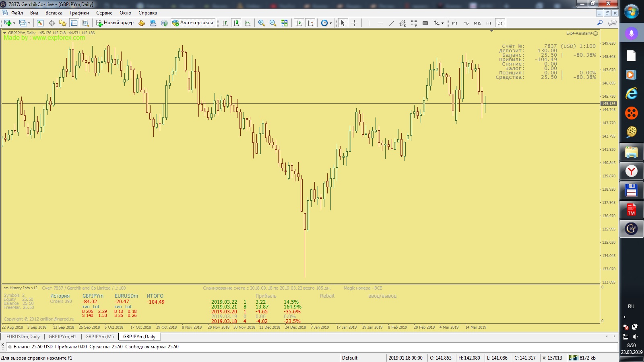Switch chart to line chart

tap(248, 23)
